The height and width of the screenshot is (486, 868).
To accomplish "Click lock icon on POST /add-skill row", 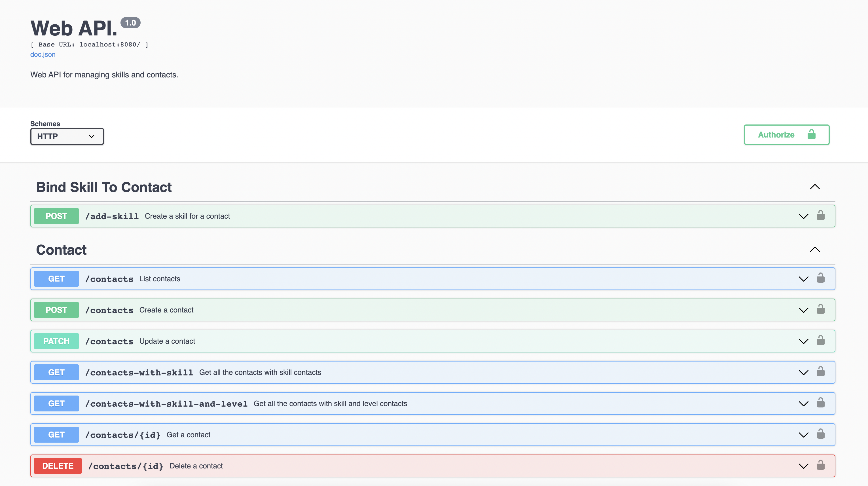I will coord(820,216).
